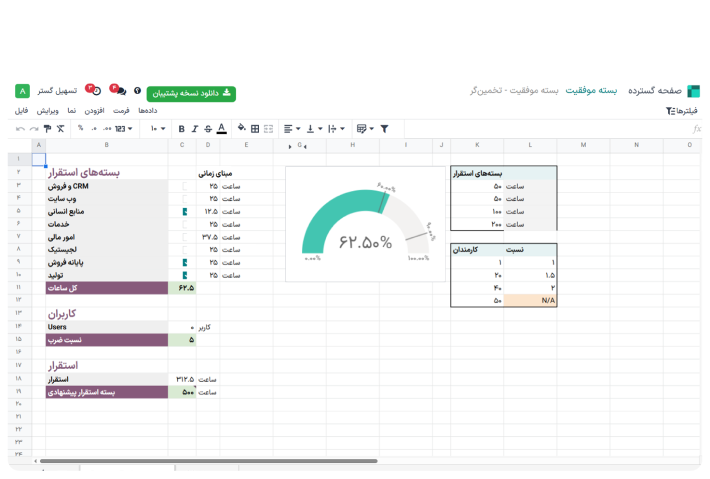Toggle bold formatting in toolbar

(x=182, y=129)
